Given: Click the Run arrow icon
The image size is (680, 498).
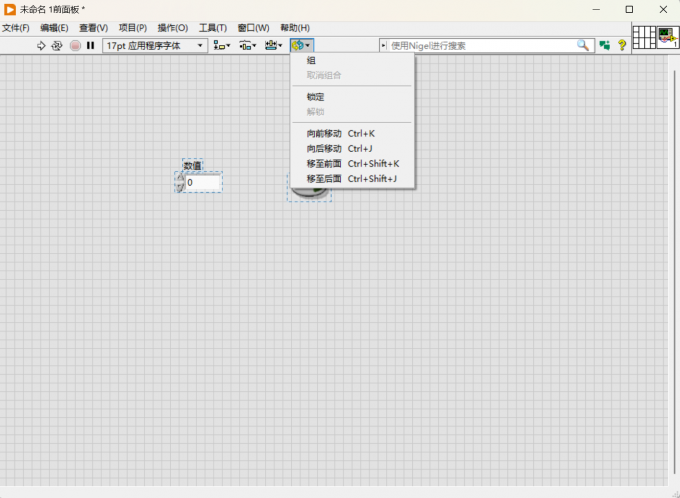Looking at the screenshot, I should (x=41, y=46).
